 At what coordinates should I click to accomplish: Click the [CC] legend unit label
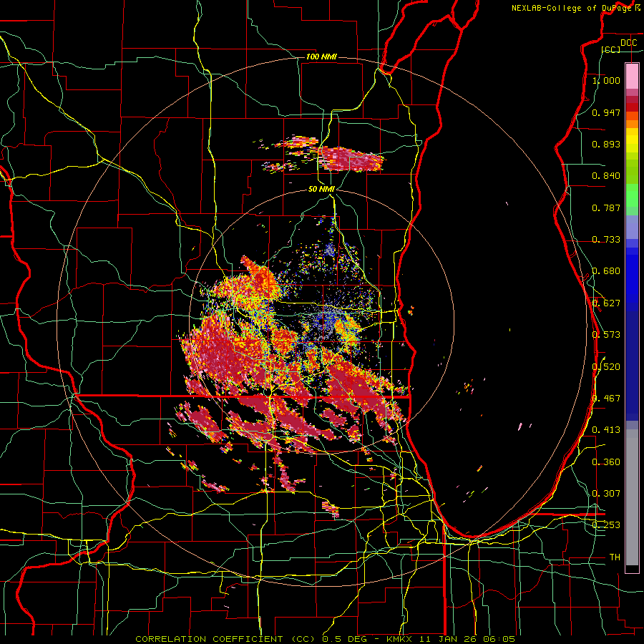tap(610, 49)
